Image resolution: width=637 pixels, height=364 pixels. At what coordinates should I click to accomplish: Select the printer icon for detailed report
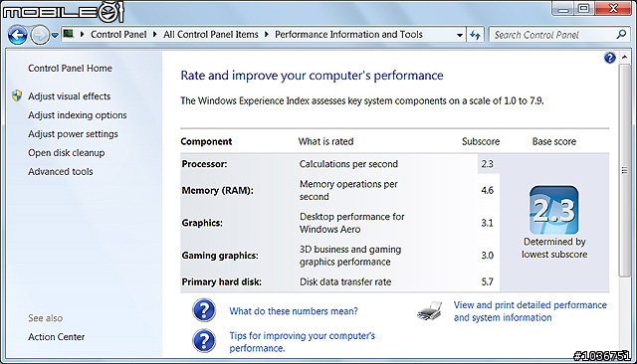430,311
